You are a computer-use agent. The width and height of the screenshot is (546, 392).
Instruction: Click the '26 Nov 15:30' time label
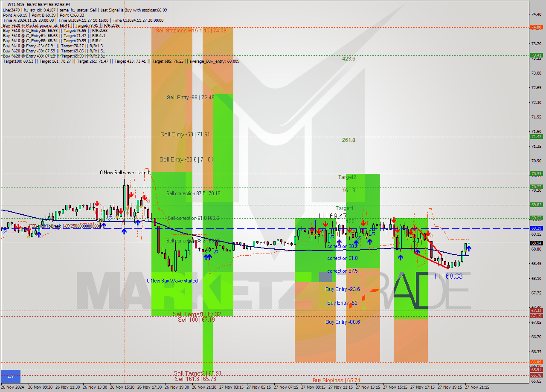pos(122,387)
